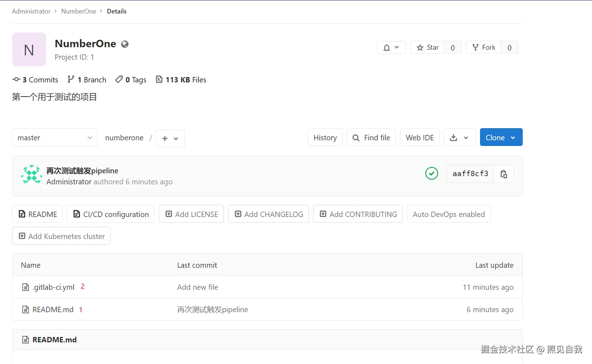The width and height of the screenshot is (592, 364).
Task: Open the Add new file commit link
Action: [x=198, y=287]
